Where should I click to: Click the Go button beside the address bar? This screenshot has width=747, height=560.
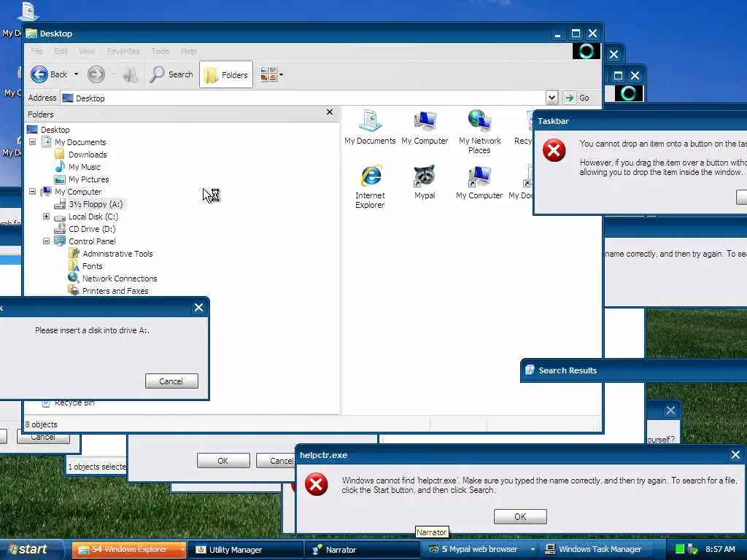pyautogui.click(x=577, y=98)
